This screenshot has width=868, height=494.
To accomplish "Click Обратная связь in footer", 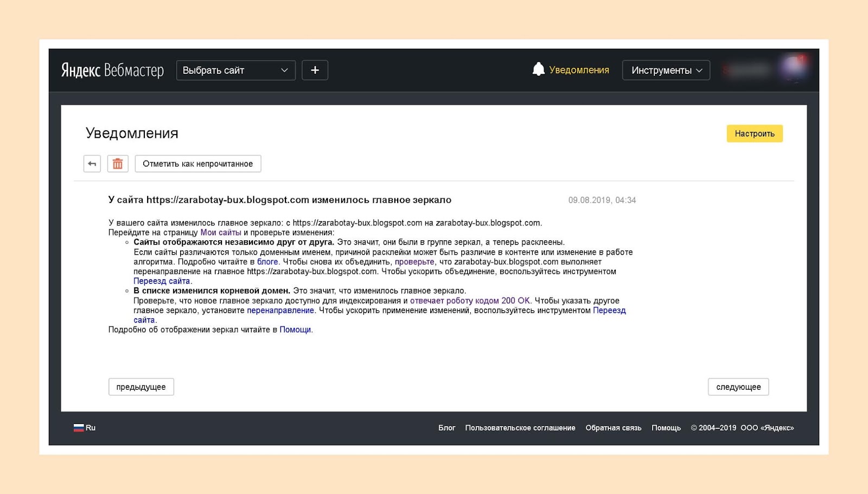I will pyautogui.click(x=614, y=428).
